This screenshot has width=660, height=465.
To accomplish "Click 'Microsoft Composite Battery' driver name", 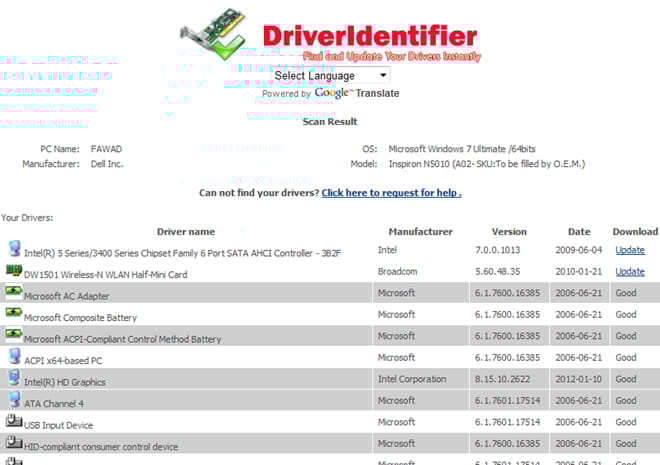I will (x=80, y=318).
